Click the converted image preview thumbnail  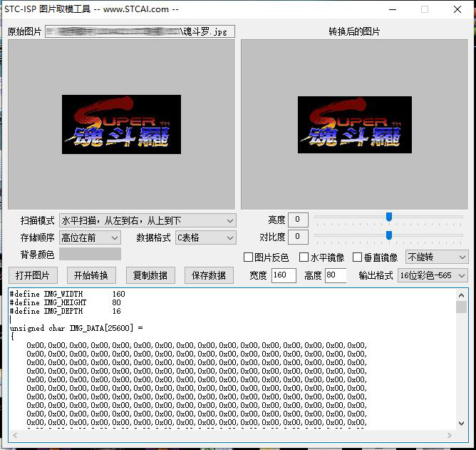pyautogui.click(x=355, y=125)
